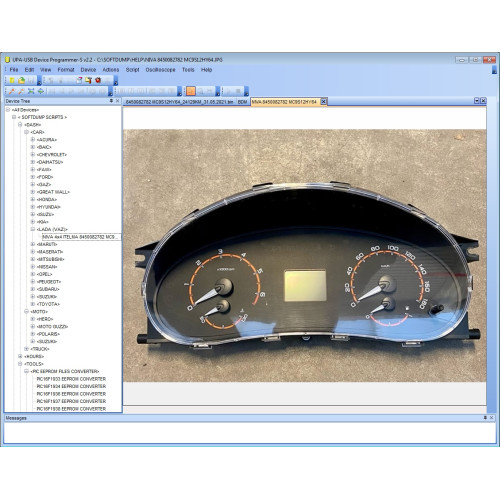Expand the TOYOTA tree node
500x500 pixels.
[33, 304]
